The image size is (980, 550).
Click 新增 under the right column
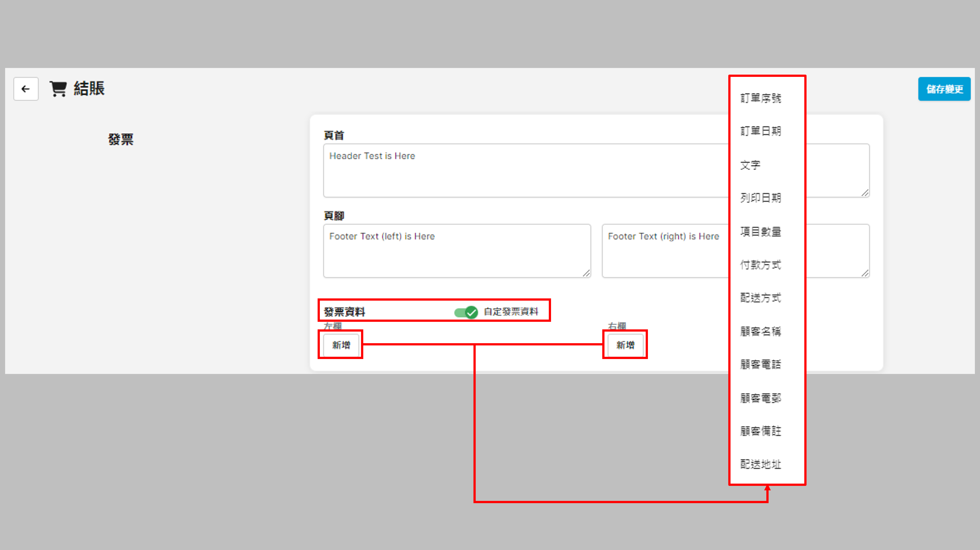coord(625,345)
